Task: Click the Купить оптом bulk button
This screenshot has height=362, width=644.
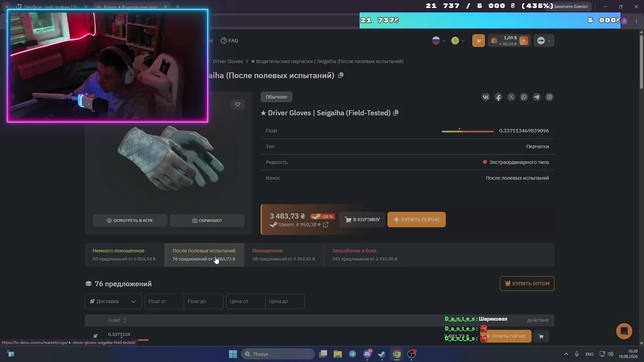Action: 527,284
